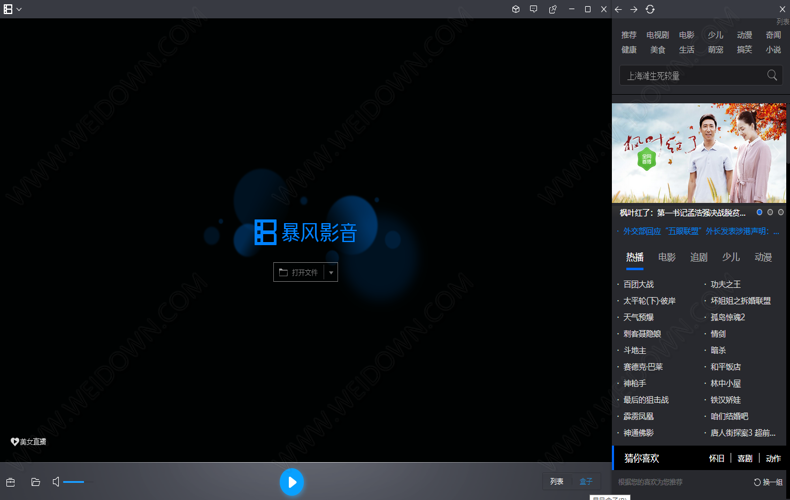
Task: Play 功夫之王 from the list
Action: [x=726, y=284]
